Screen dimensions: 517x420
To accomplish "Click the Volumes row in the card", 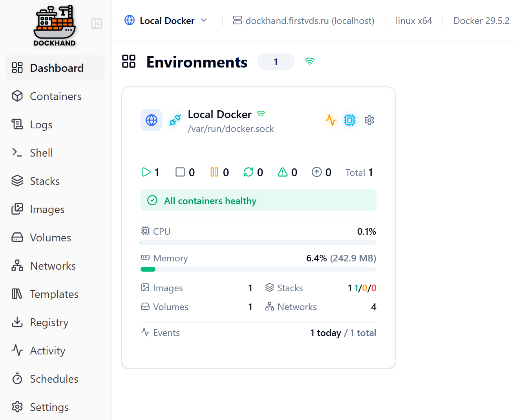I will coord(197,307).
